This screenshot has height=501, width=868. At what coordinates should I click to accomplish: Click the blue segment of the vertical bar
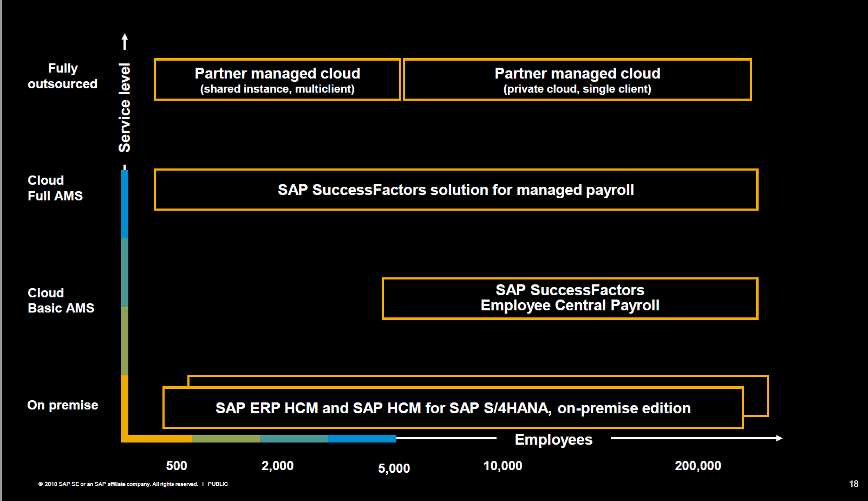(x=125, y=203)
